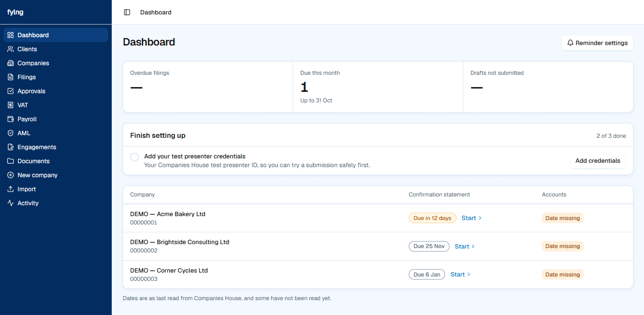This screenshot has width=644, height=315.
Task: Click the Documents folder icon
Action: pos(11,161)
